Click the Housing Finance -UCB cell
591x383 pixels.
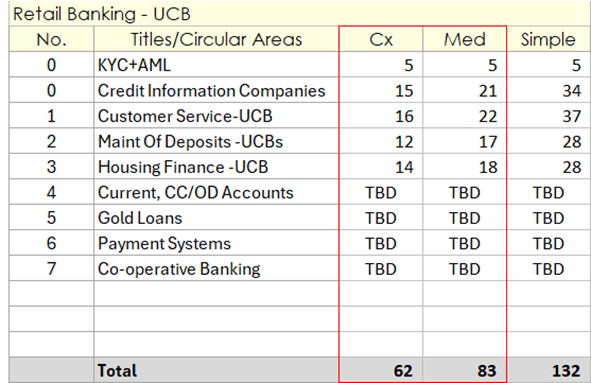(216, 167)
